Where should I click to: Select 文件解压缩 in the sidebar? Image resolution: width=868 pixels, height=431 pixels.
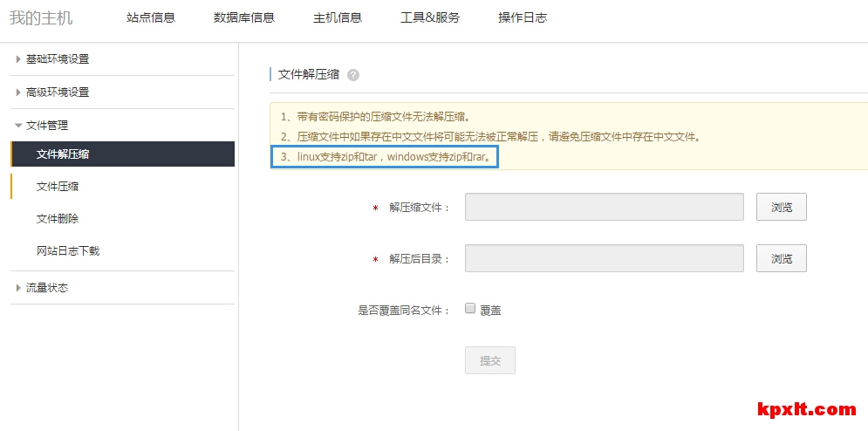[63, 154]
